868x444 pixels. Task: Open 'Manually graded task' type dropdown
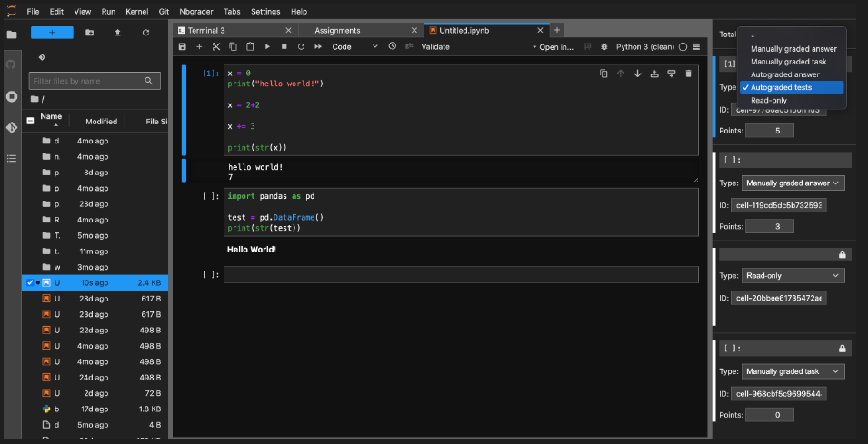pos(793,371)
